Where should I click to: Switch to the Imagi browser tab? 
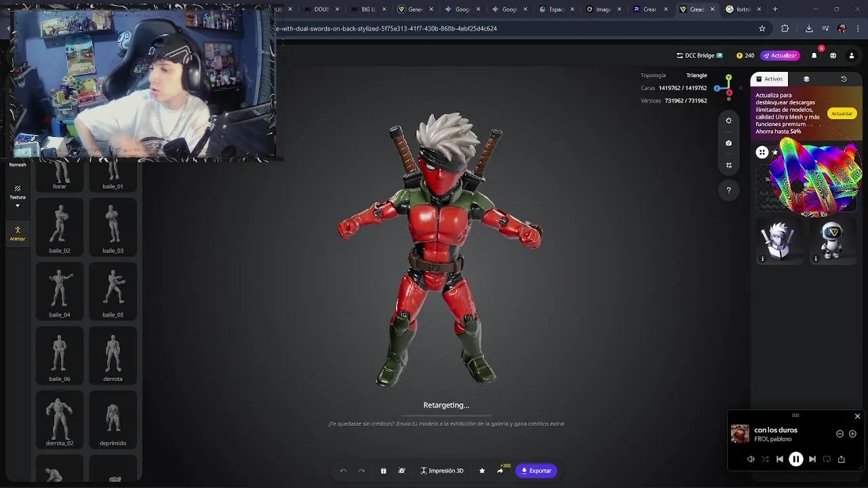pos(604,9)
